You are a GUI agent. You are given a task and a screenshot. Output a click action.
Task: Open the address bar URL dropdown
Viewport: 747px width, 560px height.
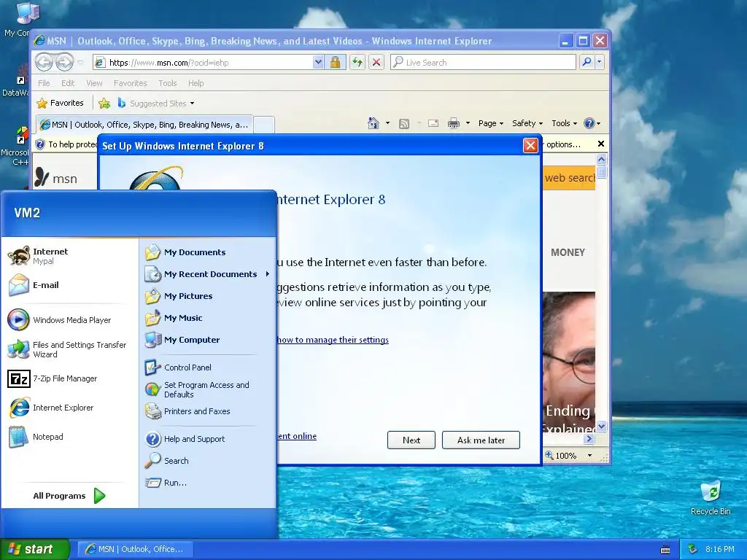coord(318,62)
